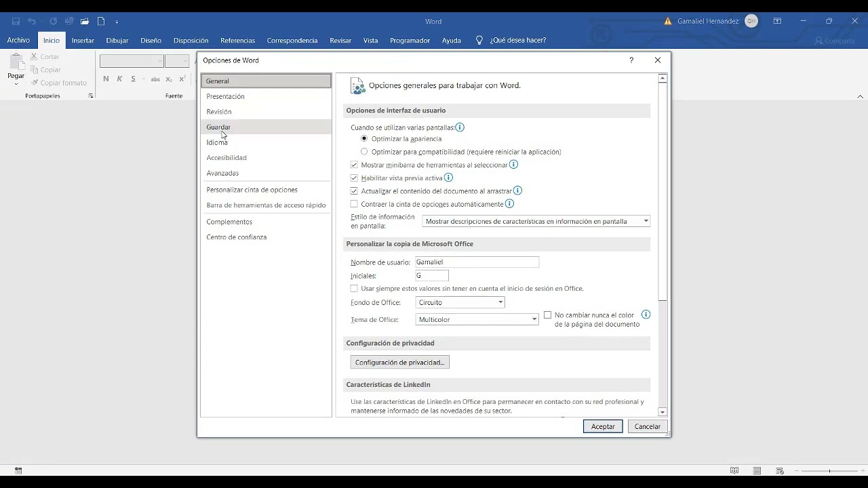This screenshot has width=868, height=488.
Task: Click the Copiar icon in Portapapeles
Action: pos(34,70)
